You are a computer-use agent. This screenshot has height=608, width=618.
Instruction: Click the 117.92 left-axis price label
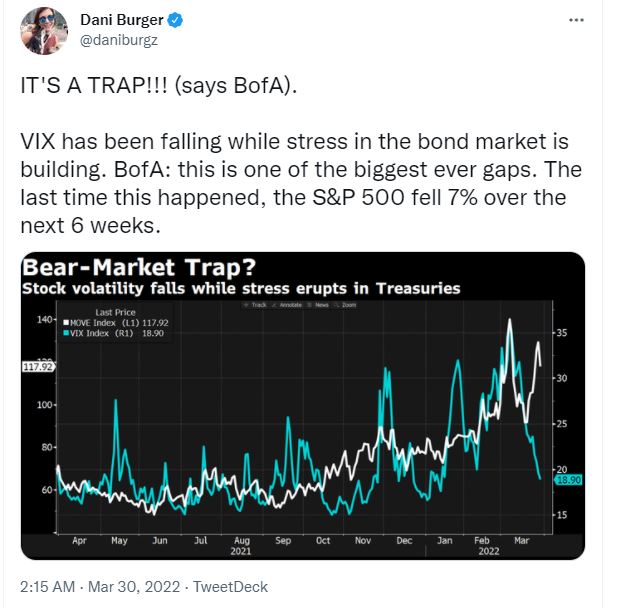click(x=36, y=366)
